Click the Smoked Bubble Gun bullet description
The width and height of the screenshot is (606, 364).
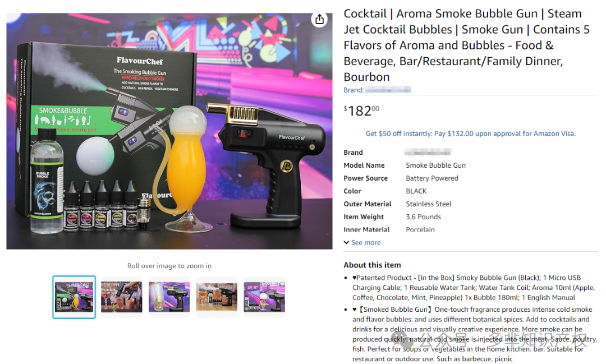(475, 334)
